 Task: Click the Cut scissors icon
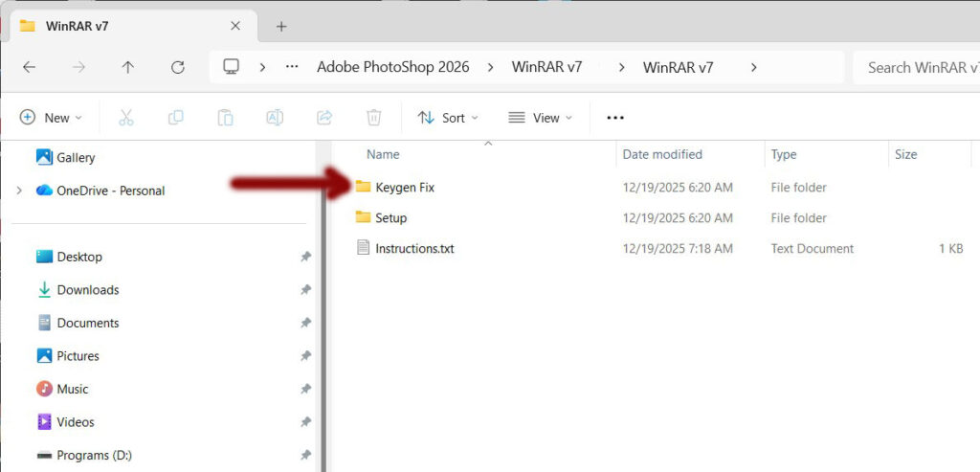coord(126,118)
